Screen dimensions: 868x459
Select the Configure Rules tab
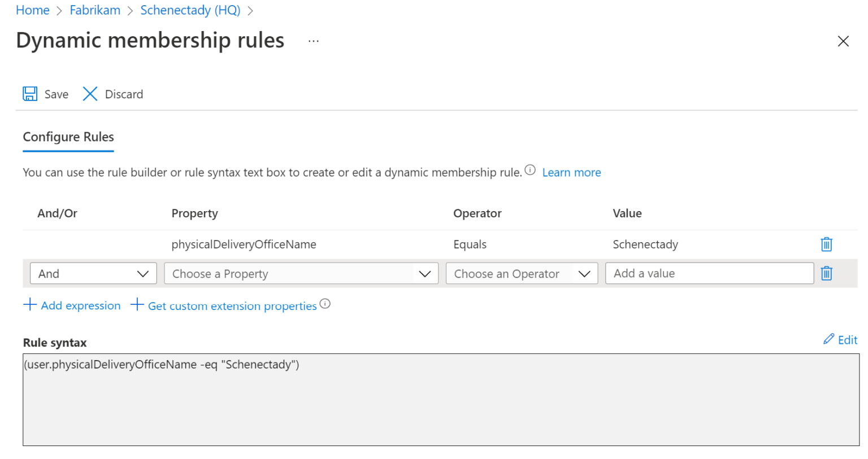click(x=68, y=137)
